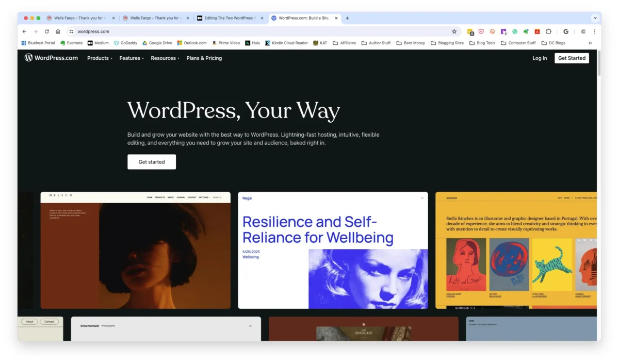Click the red Adobe Acrobat extension icon
619x364 pixels.
click(x=537, y=31)
